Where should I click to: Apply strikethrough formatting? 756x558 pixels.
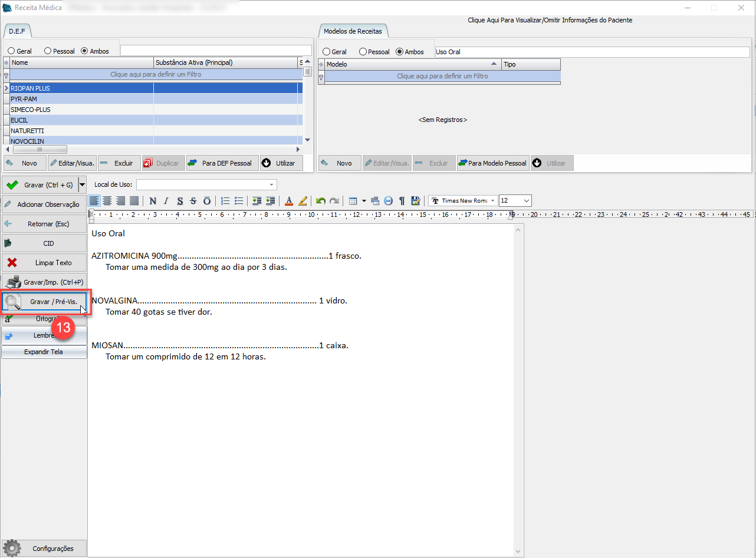[x=193, y=201]
